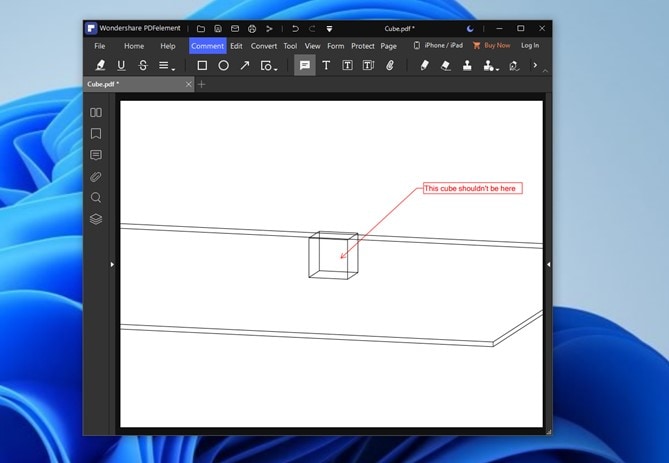The image size is (669, 463).
Task: Toggle the Note comment tool
Action: 305,65
